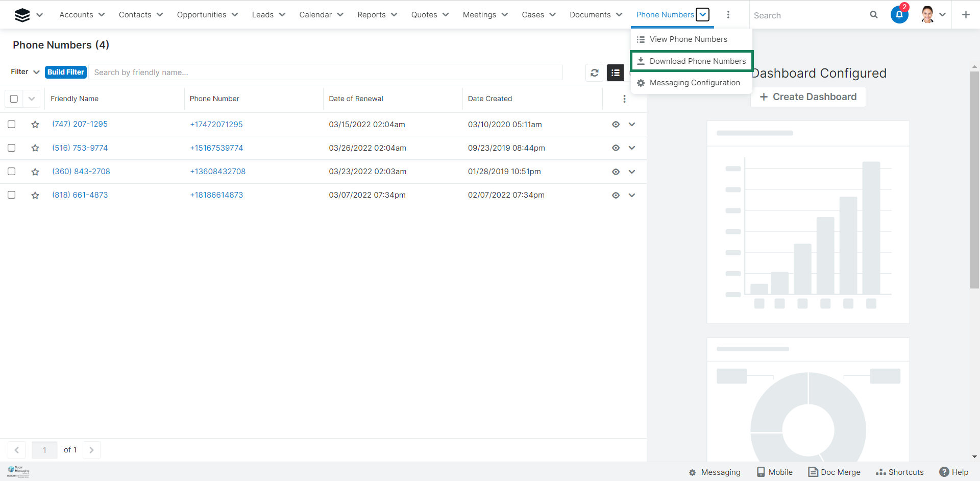Check the select-all checkbox in header
The image size is (980, 481).
14,99
